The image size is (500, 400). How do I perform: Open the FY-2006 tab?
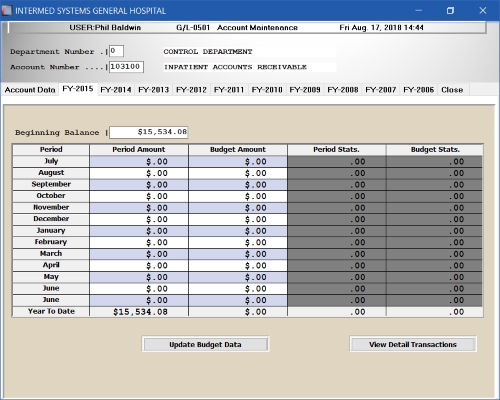[x=419, y=90]
